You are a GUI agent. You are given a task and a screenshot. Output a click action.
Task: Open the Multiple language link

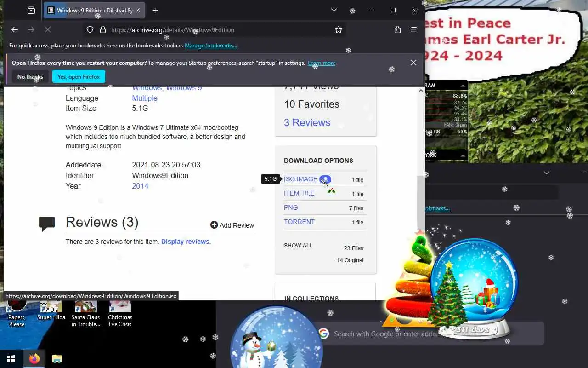point(145,98)
